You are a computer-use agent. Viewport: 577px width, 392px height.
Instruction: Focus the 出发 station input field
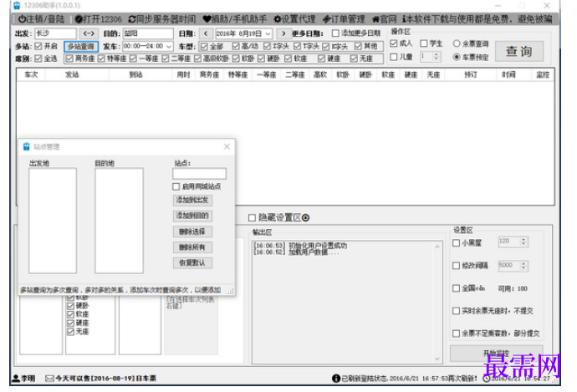coord(55,33)
